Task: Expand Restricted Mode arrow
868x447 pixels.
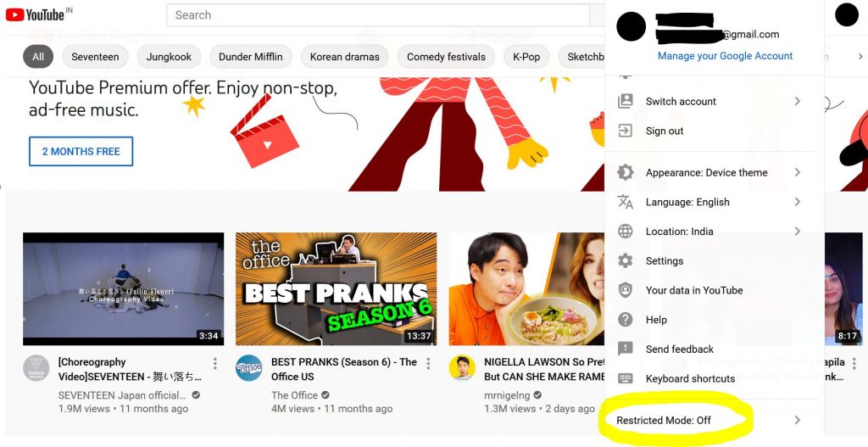Action: [x=797, y=420]
